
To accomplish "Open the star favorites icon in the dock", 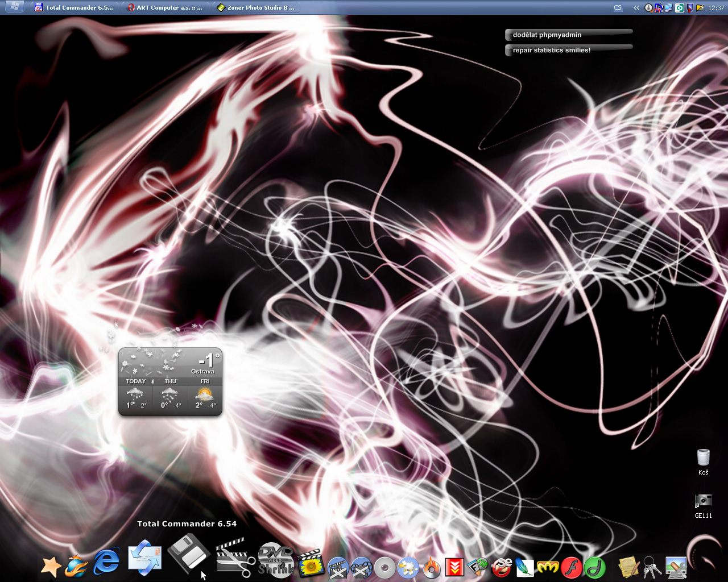I will [x=51, y=567].
